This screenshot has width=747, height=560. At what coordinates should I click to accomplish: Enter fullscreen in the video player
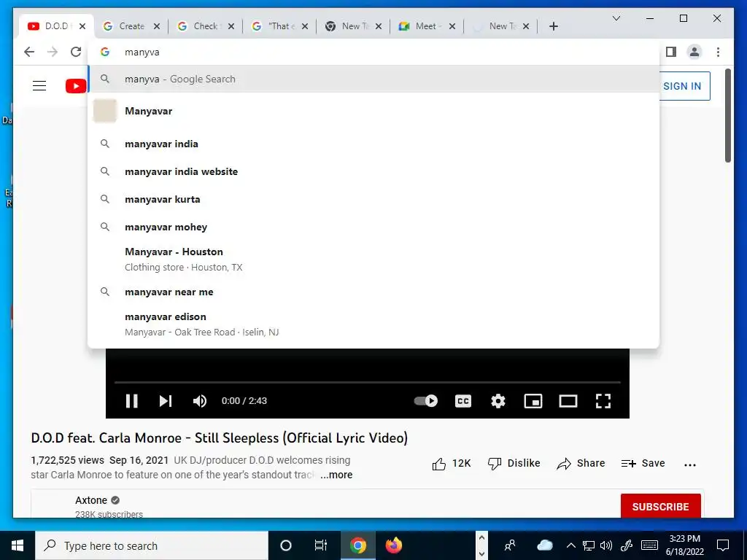(x=603, y=401)
